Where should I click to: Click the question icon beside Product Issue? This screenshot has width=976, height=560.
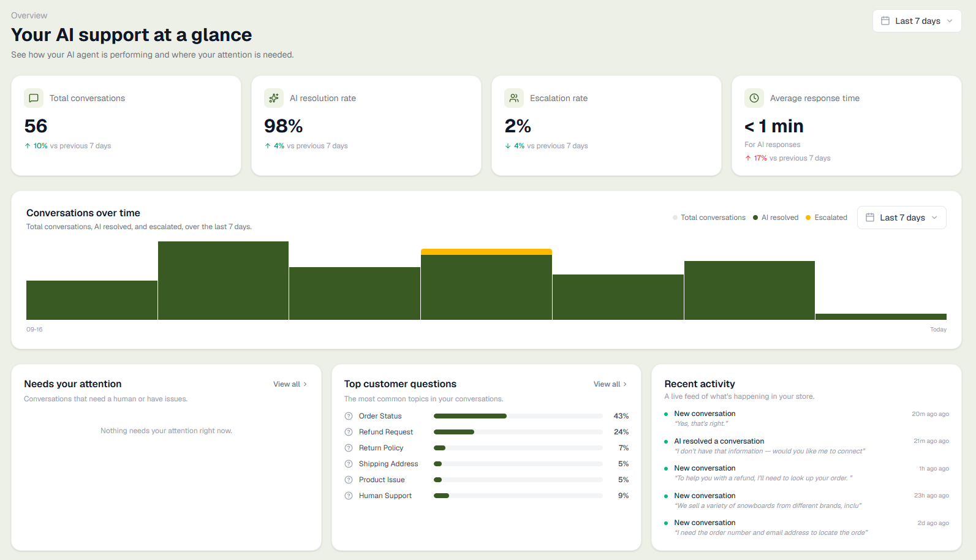349,480
